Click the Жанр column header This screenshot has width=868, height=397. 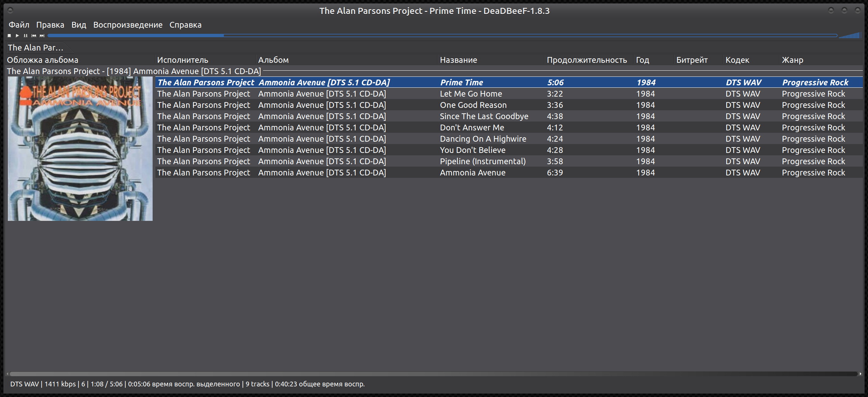pyautogui.click(x=821, y=60)
